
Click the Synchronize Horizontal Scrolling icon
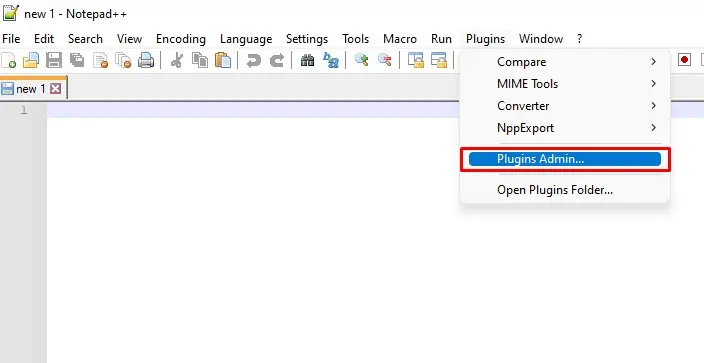tap(439, 60)
